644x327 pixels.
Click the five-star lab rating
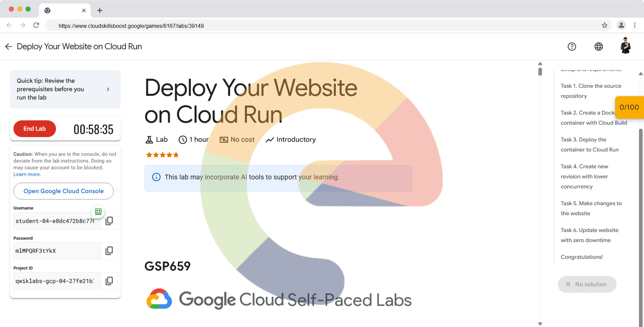[x=162, y=155]
